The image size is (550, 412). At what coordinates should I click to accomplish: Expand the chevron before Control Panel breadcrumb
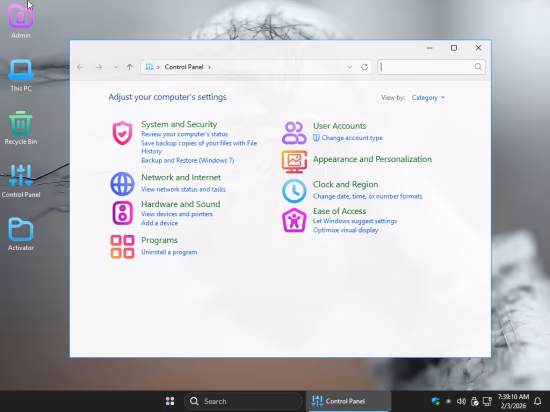coord(159,67)
